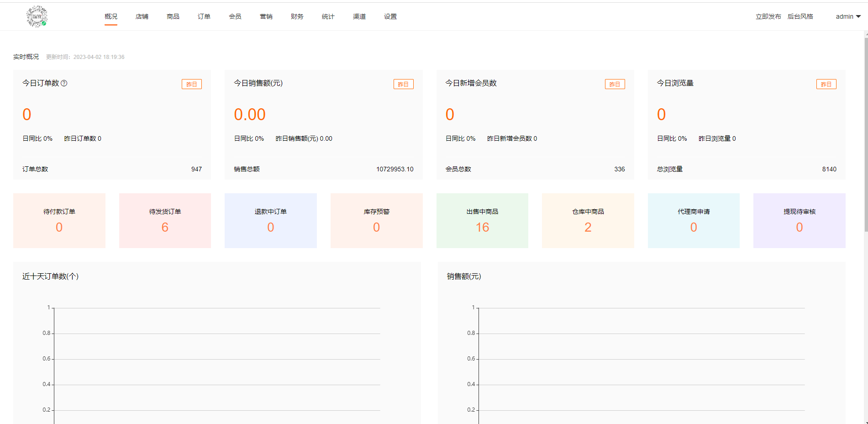Screen dimensions: 868x424
Task: Toggle 昨日 on the 今日新增会员数 card
Action: (615, 84)
